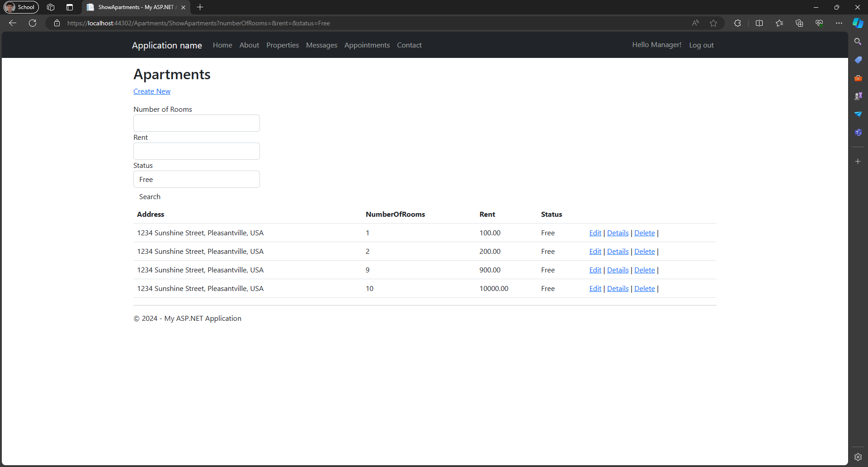The image size is (868, 467).
Task: Open the Status dropdown showing Free
Action: 197,179
